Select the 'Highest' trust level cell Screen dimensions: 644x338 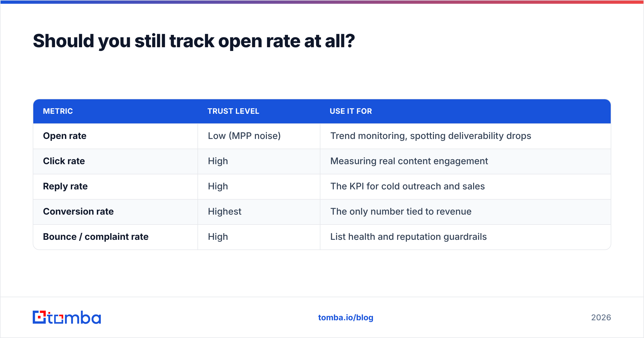coord(259,212)
